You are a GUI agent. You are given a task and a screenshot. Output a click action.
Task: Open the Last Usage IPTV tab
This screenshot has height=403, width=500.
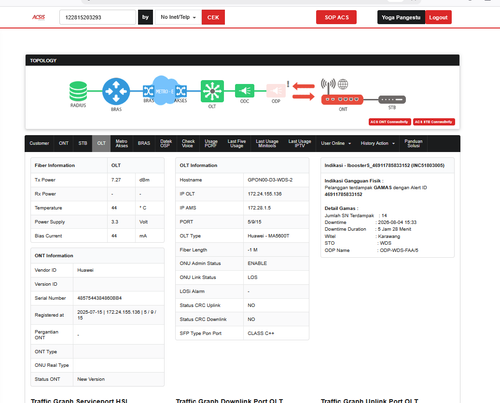(x=300, y=143)
